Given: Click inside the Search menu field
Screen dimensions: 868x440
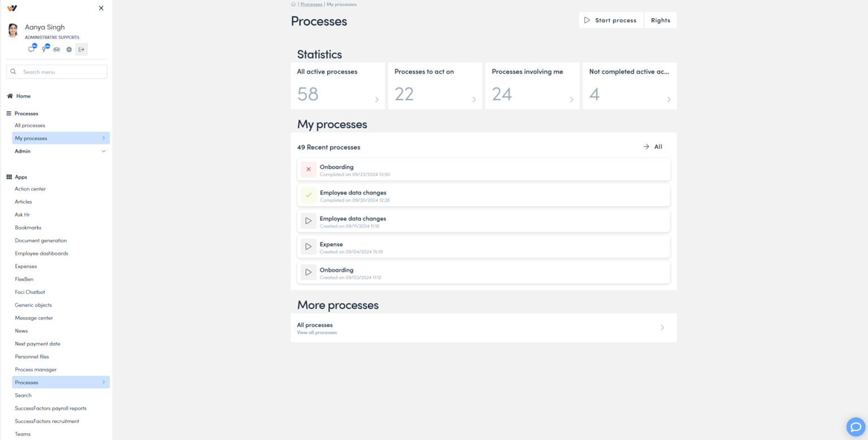Looking at the screenshot, I should (x=57, y=71).
